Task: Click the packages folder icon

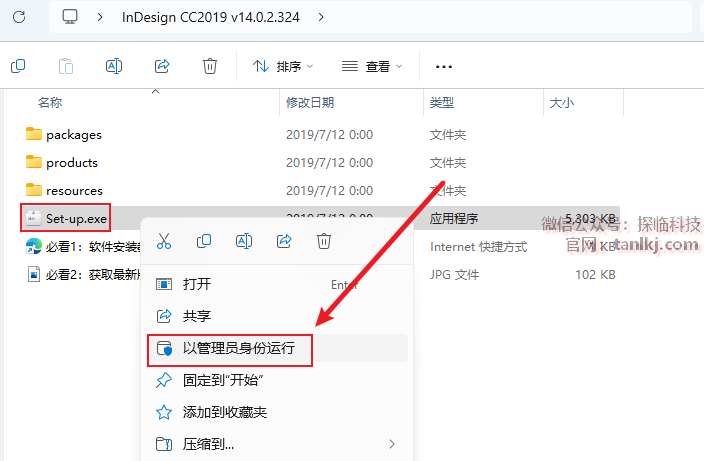Action: point(34,134)
